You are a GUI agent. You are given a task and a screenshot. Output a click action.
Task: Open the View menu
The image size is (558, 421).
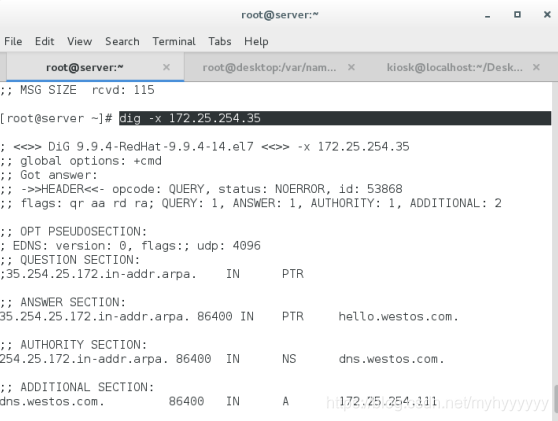[79, 41]
